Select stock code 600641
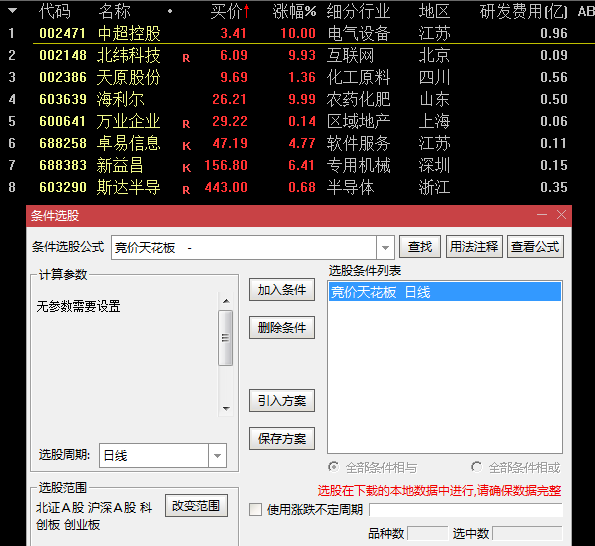 [x=63, y=121]
